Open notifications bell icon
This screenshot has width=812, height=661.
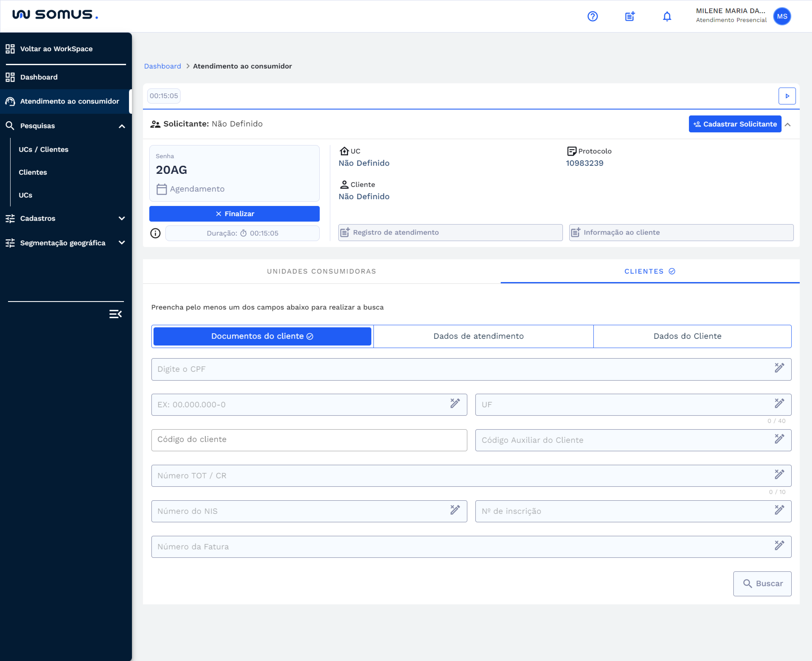click(667, 16)
